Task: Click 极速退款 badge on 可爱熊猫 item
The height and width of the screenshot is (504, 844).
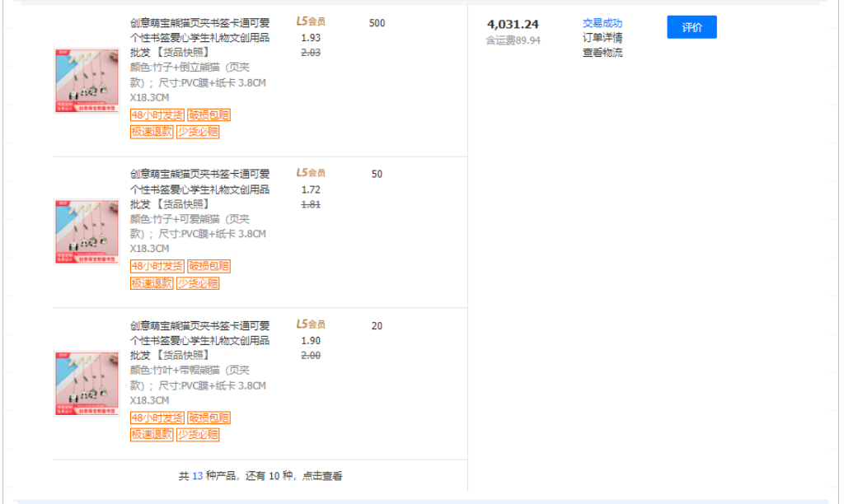Action: tap(152, 283)
